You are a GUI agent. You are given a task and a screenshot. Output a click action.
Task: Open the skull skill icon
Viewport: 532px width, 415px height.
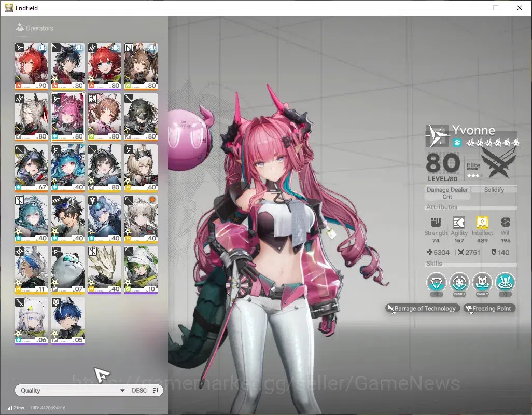coord(482,282)
